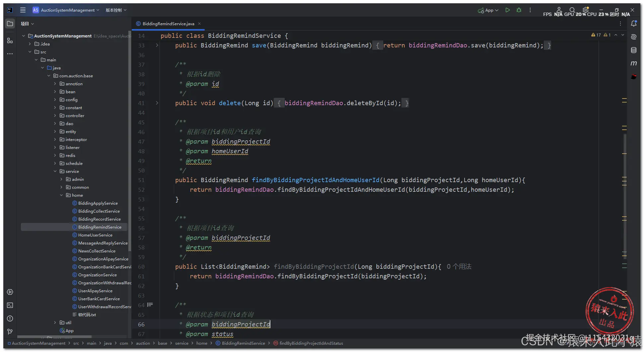Viewport: 644px width, 352px height.
Task: Place cursor on findByBiddingProjectId at line 60
Action: point(314,267)
